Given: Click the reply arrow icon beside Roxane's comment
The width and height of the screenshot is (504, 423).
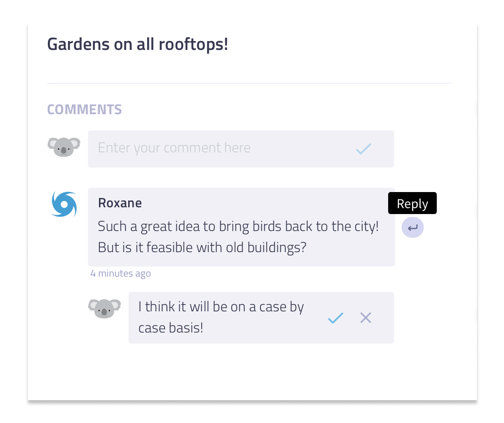Looking at the screenshot, I should coord(412,228).
